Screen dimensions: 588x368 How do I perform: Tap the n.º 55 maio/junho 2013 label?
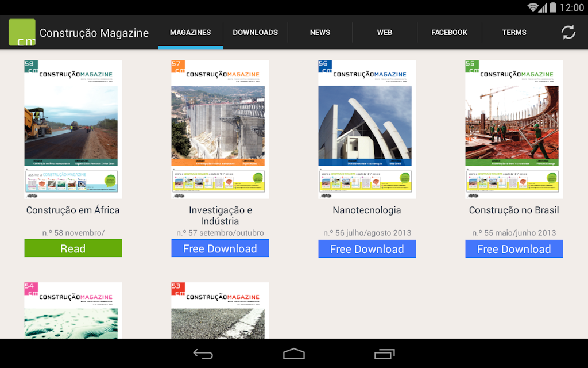coord(514,233)
